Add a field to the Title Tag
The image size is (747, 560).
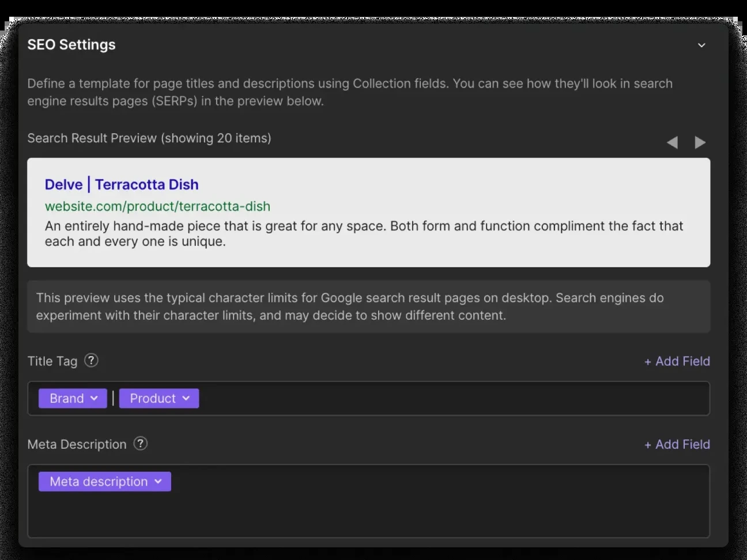(677, 361)
